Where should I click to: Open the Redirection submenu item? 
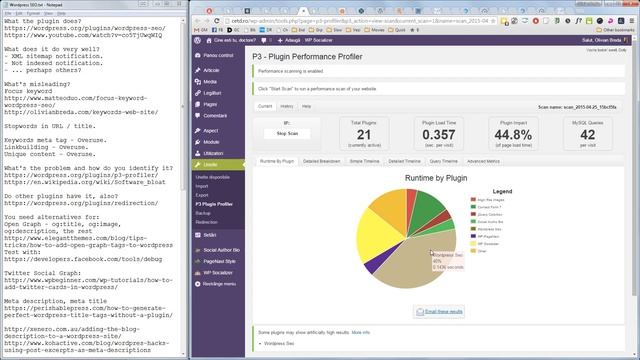pos(207,222)
